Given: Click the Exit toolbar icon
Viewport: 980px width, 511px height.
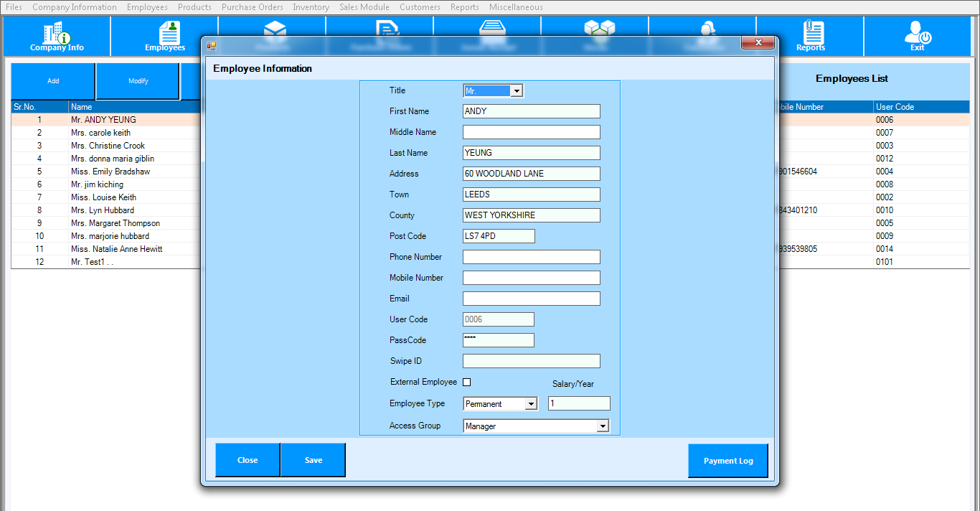Looking at the screenshot, I should tap(917, 36).
